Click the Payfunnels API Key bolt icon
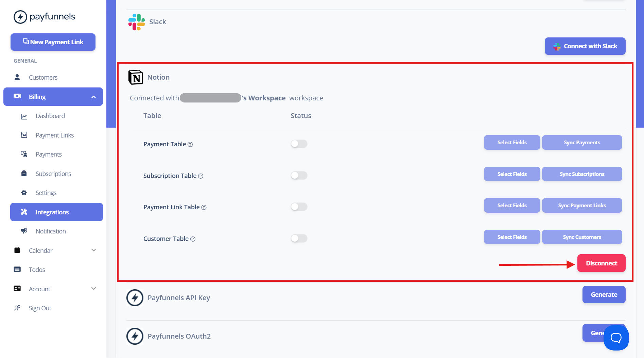The width and height of the screenshot is (644, 358). coord(135,298)
